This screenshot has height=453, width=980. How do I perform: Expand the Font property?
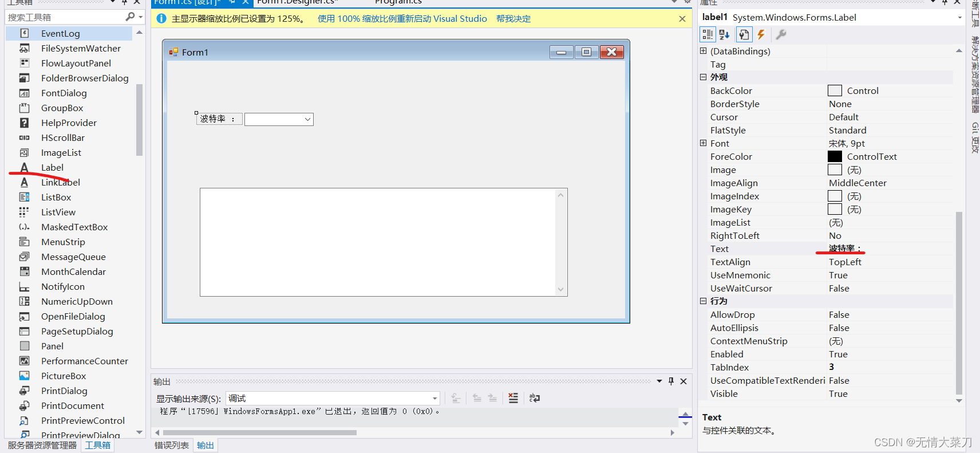703,143
